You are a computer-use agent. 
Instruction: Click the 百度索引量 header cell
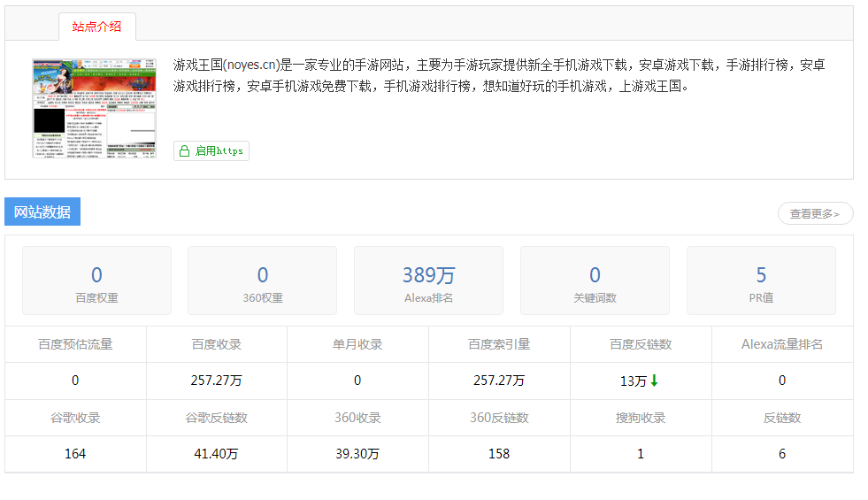pos(499,344)
